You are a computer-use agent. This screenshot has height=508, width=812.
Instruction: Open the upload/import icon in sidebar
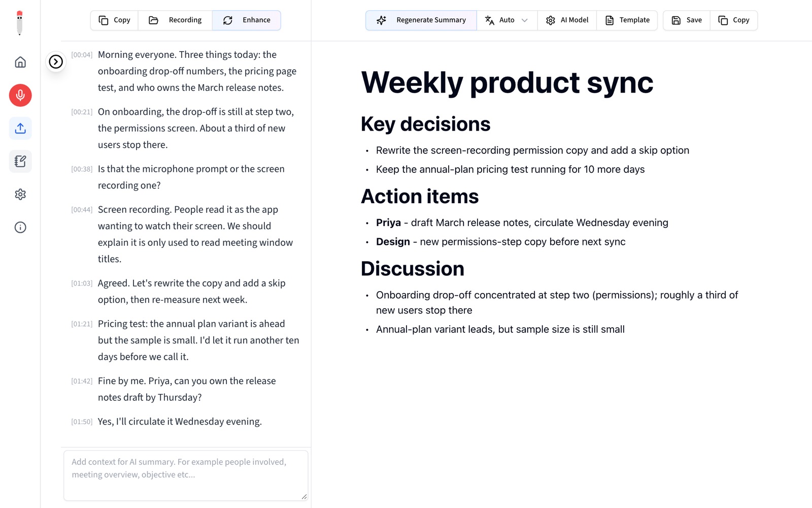pos(20,128)
